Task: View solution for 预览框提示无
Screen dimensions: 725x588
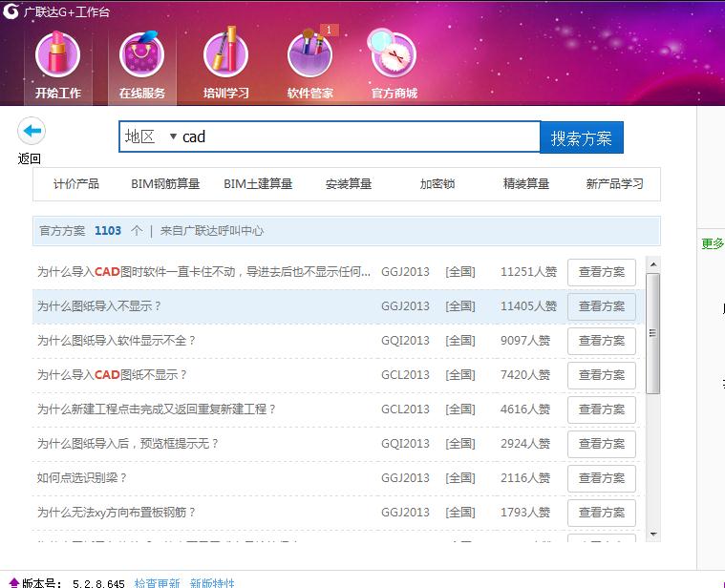Action: (x=602, y=444)
